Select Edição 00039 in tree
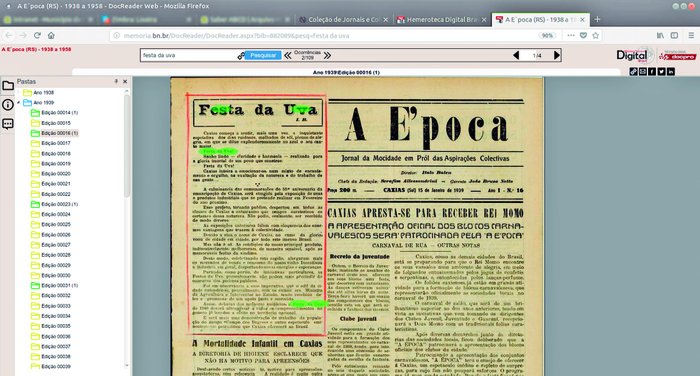The width and height of the screenshot is (700, 376). pos(56,367)
